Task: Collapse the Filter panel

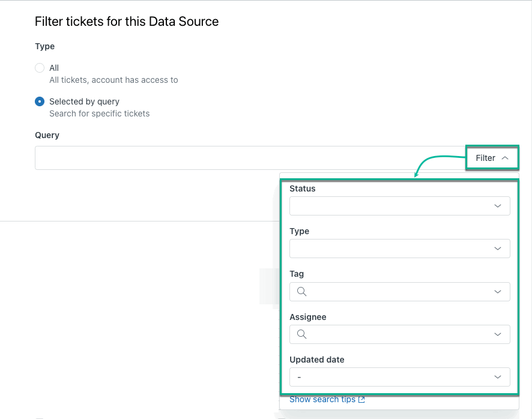Action: (492, 158)
